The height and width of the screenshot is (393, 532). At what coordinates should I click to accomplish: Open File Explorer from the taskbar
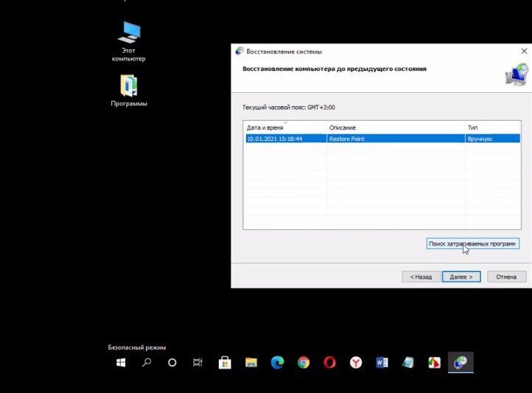coord(251,363)
